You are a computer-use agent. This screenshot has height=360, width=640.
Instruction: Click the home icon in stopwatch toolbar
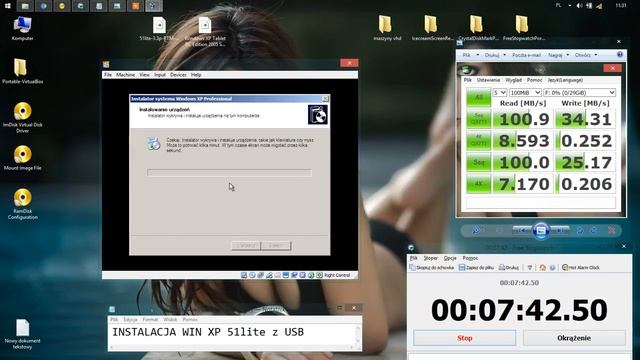point(542,267)
